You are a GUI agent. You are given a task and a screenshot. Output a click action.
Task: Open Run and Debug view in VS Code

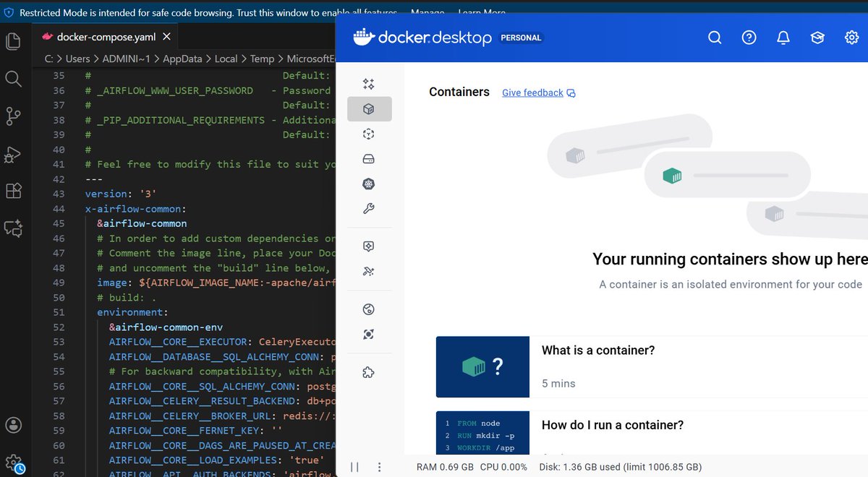(13, 153)
